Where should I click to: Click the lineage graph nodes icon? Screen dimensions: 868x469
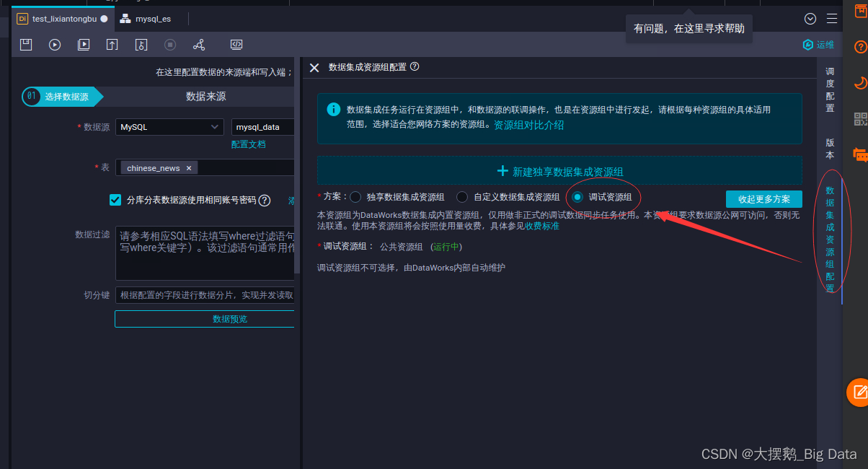pos(199,45)
